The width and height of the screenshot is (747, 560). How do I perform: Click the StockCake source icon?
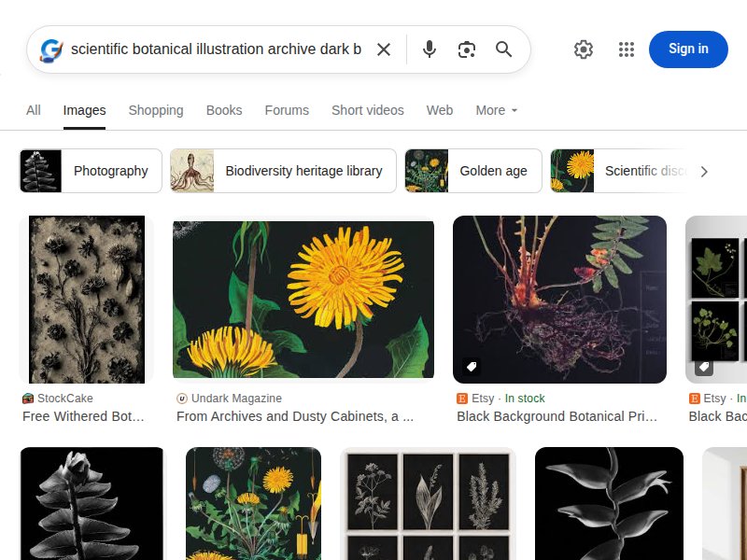(28, 399)
